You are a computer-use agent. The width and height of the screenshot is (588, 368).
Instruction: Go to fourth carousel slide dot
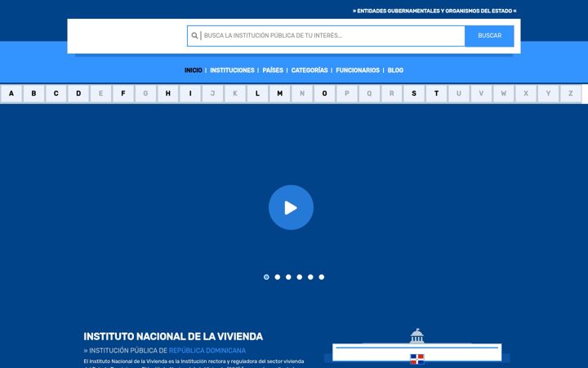[x=299, y=277]
